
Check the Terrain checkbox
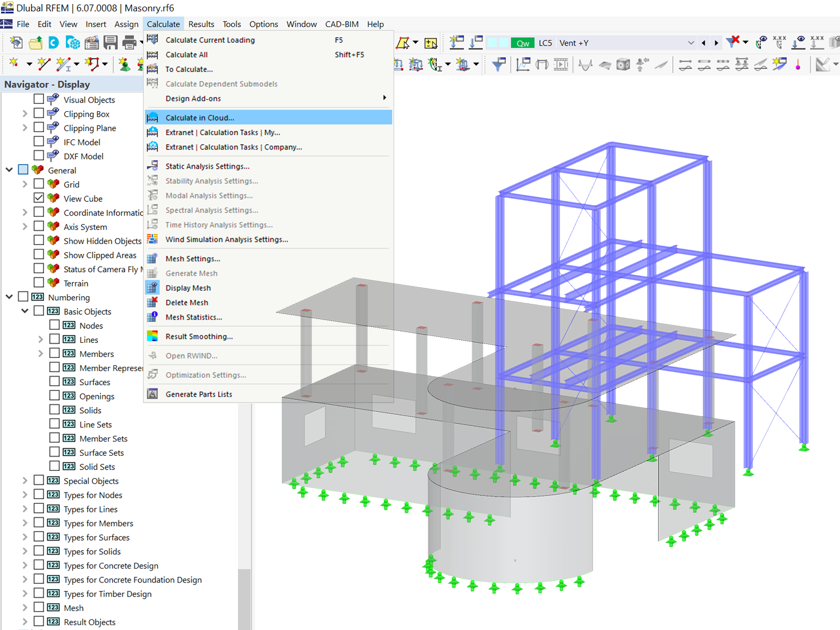tap(39, 282)
